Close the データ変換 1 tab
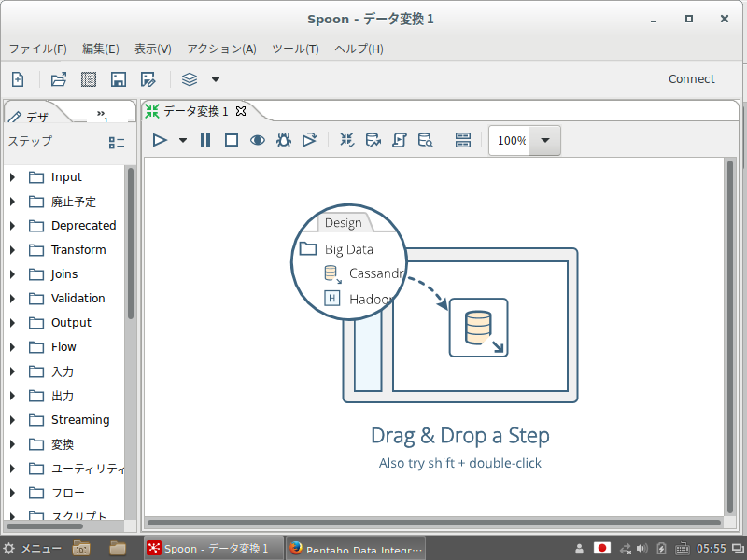Screen dimensions: 747x560 pos(241,110)
